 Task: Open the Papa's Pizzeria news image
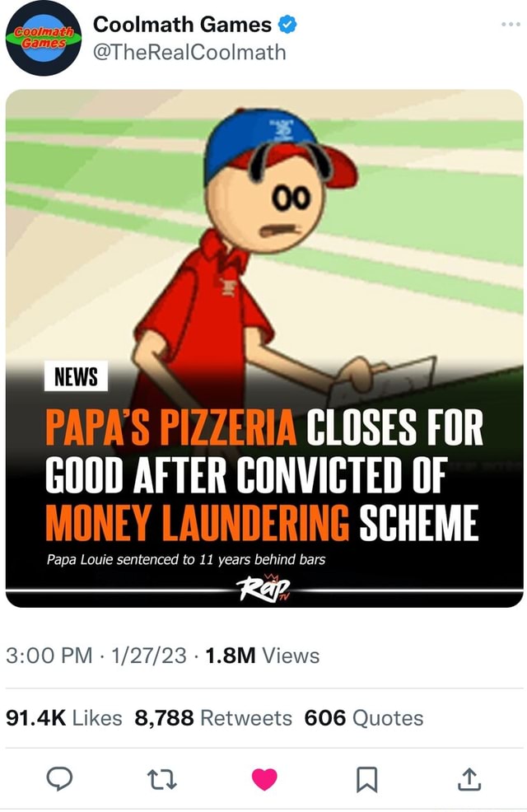[263, 346]
